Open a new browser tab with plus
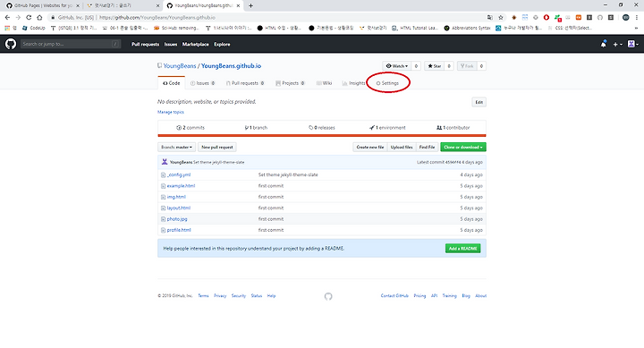The width and height of the screenshot is (644, 348). pyautogui.click(x=250, y=5)
